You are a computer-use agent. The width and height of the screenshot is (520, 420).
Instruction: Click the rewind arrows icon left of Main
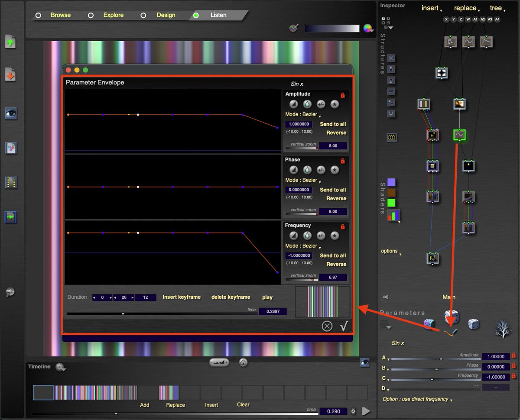click(385, 297)
